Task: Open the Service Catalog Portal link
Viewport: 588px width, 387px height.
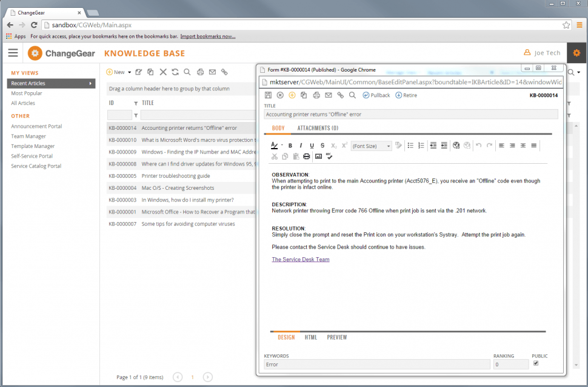Action: point(36,166)
